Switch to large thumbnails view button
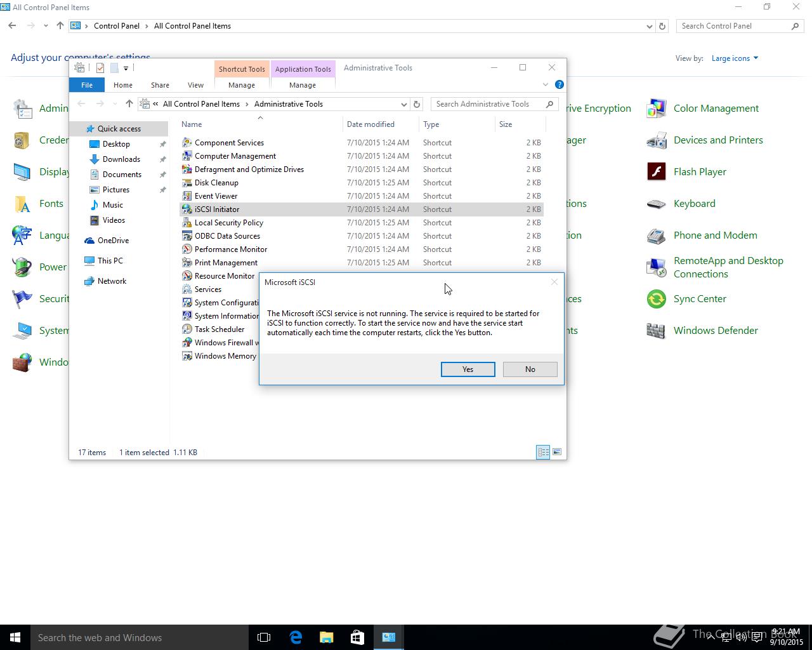The image size is (812, 650). (557, 452)
